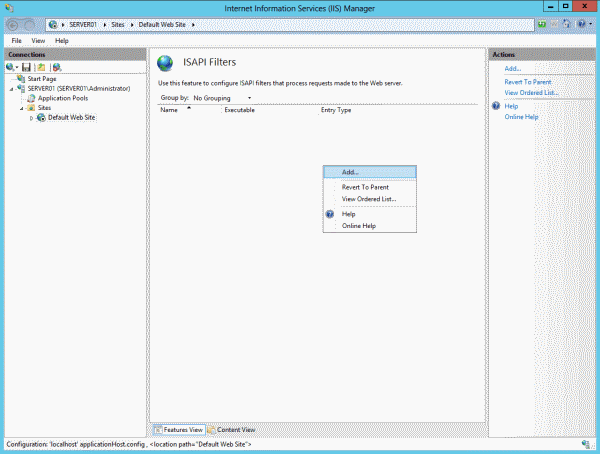Select SERVER01 node in the Connections tree
600x454 pixels.
coord(78,88)
